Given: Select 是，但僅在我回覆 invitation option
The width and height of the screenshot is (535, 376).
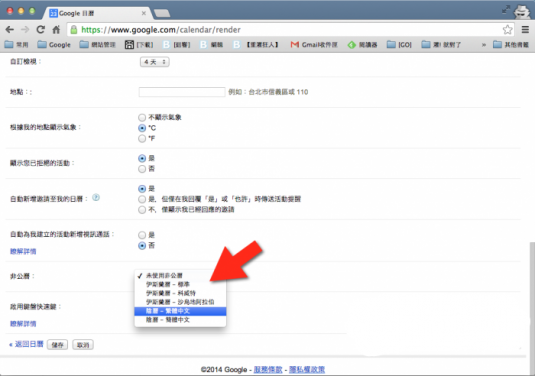Looking at the screenshot, I should 142,199.
